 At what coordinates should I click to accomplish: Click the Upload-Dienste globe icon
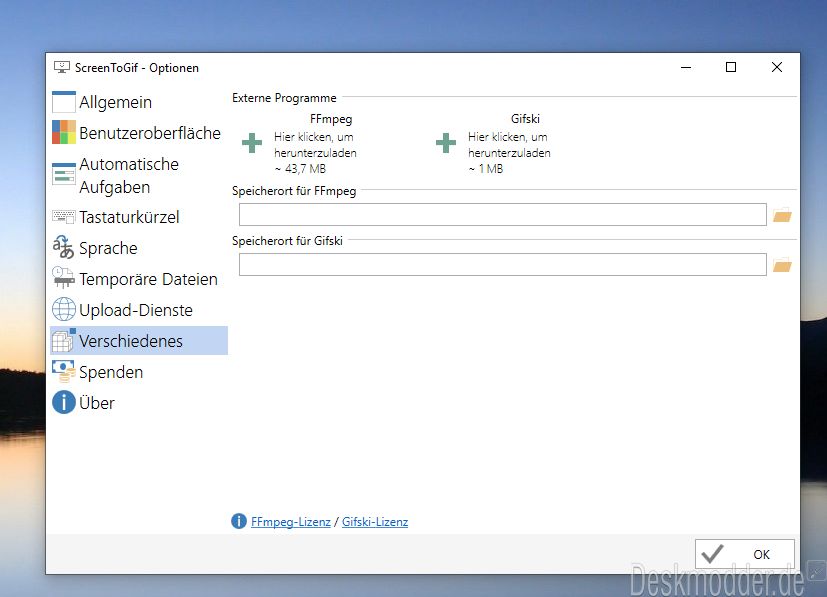pyautogui.click(x=64, y=309)
